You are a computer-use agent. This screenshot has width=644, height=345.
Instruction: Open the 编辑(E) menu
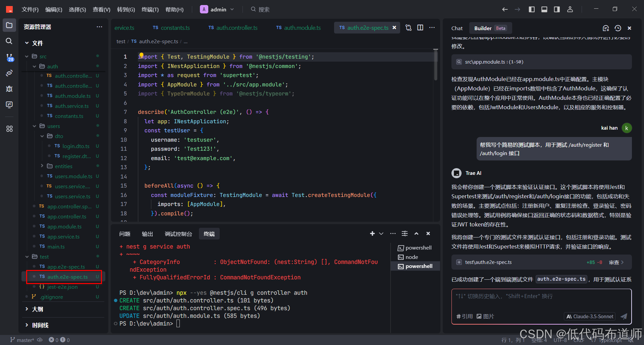click(x=54, y=9)
